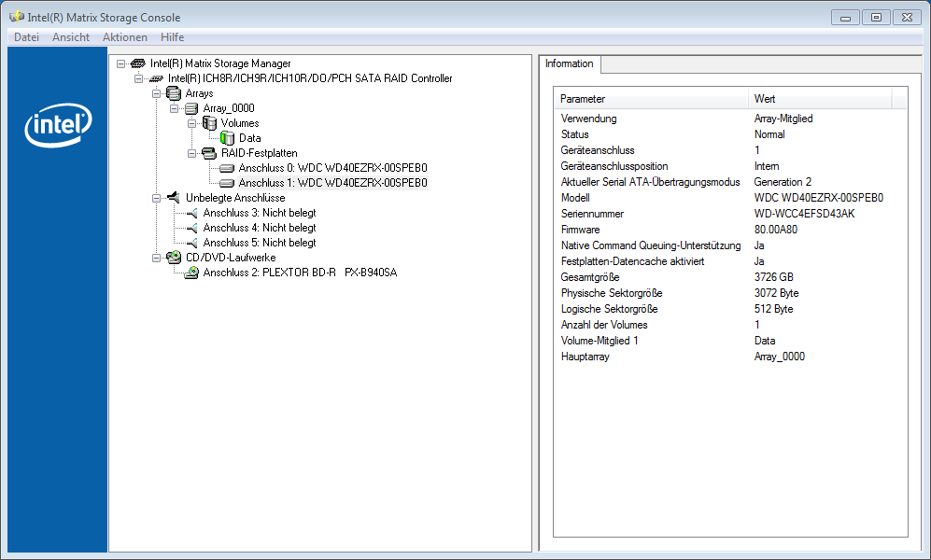931x560 pixels.
Task: Click the Modell parameter label
Action: [x=574, y=198]
